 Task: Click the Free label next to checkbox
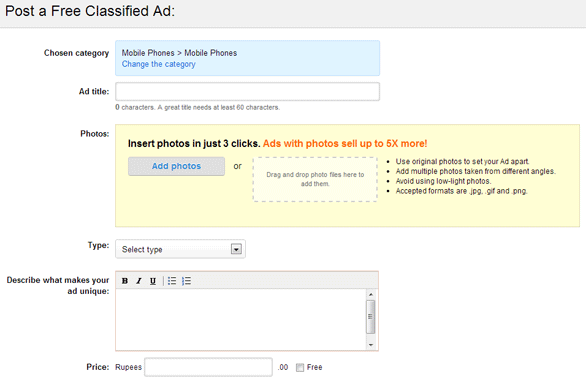click(314, 367)
